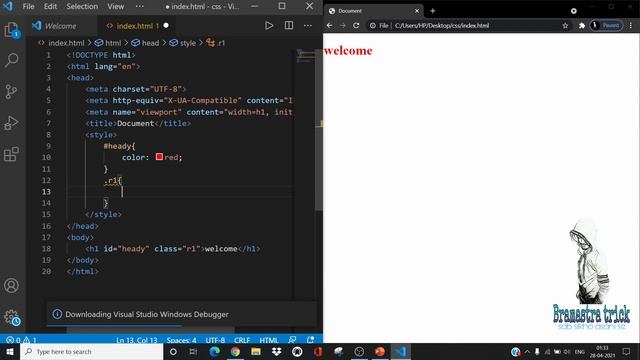Image resolution: width=640 pixels, height=360 pixels.
Task: Click the feedback icon in status bar
Action: (x=292, y=340)
